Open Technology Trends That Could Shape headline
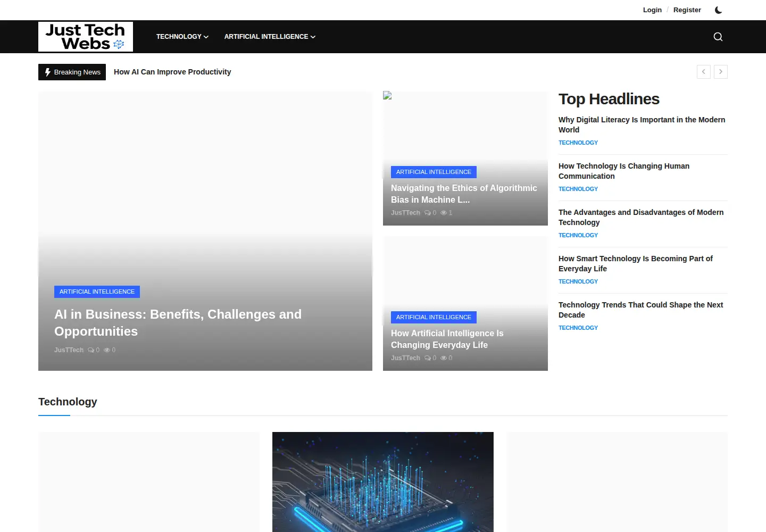The height and width of the screenshot is (532, 766). pos(640,310)
